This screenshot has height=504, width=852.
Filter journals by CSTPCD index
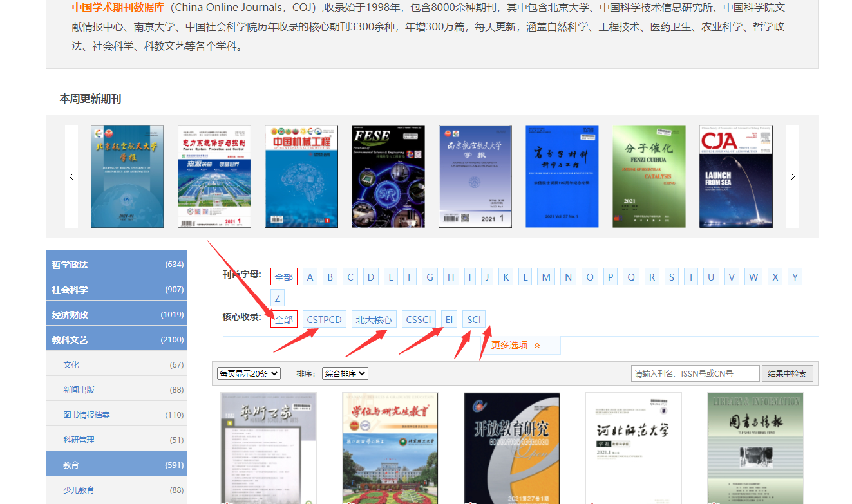[325, 319]
